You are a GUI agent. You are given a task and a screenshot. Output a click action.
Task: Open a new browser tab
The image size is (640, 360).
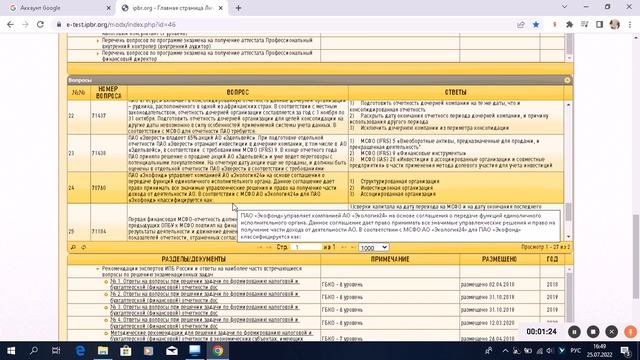click(x=238, y=8)
